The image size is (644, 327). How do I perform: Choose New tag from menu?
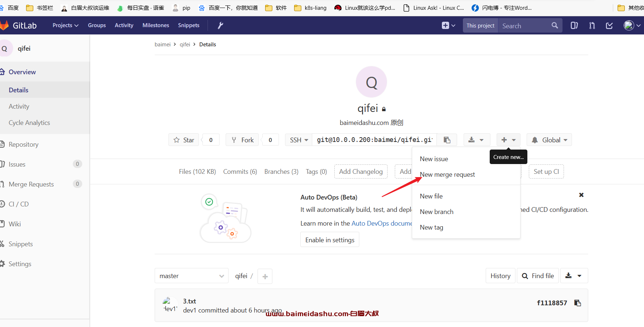pos(431,227)
